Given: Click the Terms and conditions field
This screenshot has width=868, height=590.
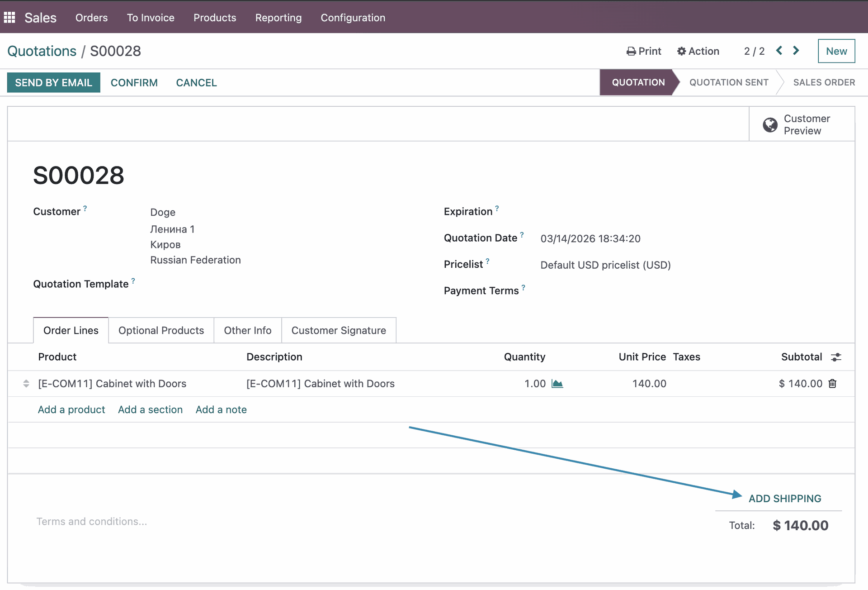Looking at the screenshot, I should [x=92, y=521].
